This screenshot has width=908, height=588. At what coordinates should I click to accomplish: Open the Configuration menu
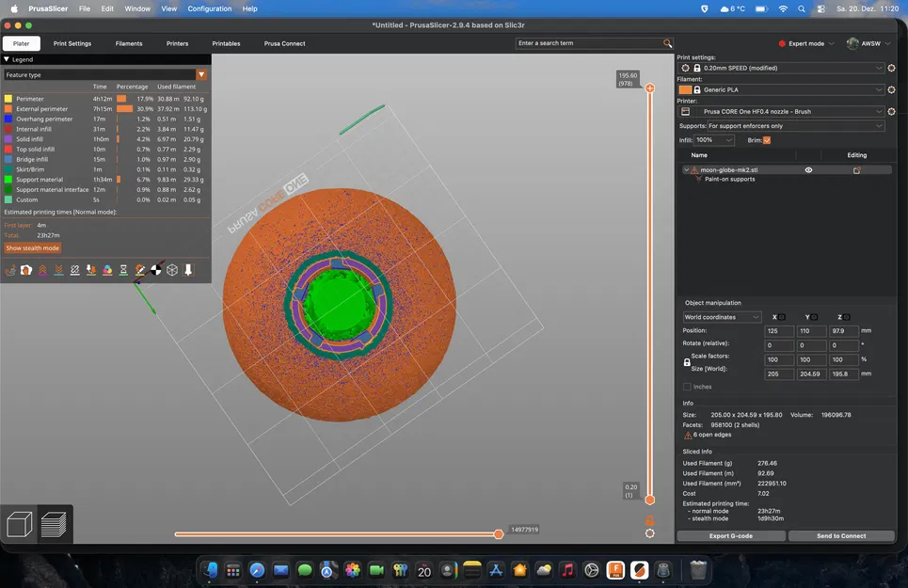tap(210, 8)
